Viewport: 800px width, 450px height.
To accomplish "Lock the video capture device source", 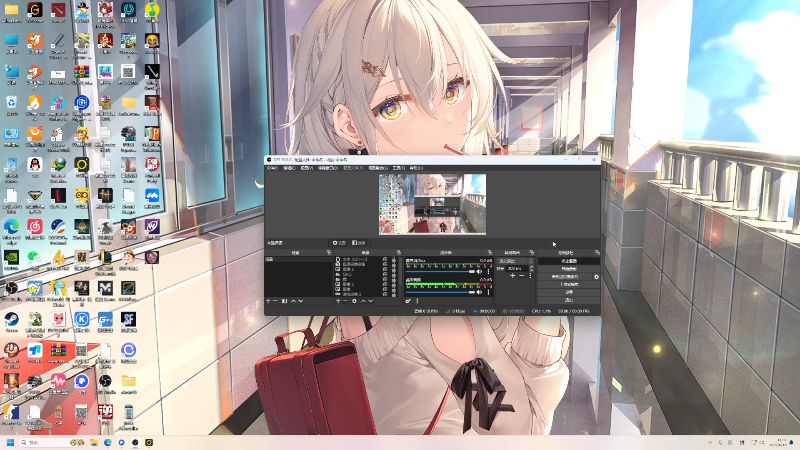I will click(394, 264).
